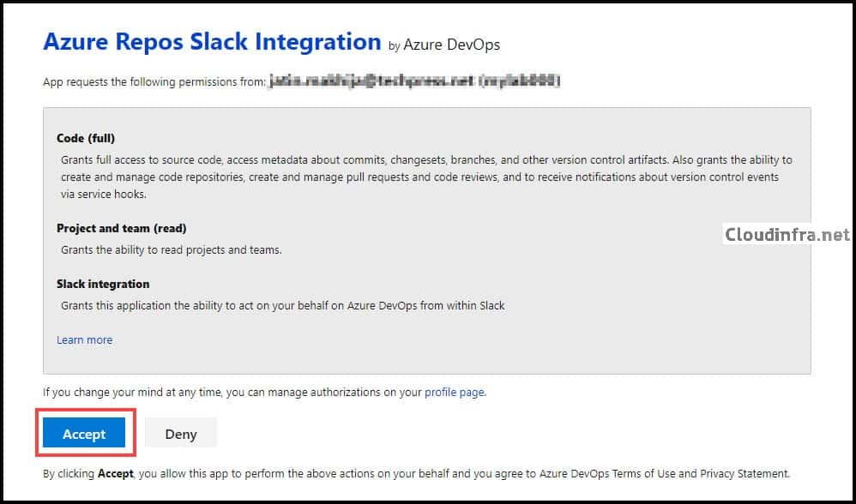Click the 'If you change your mind' sentence

pos(264,392)
